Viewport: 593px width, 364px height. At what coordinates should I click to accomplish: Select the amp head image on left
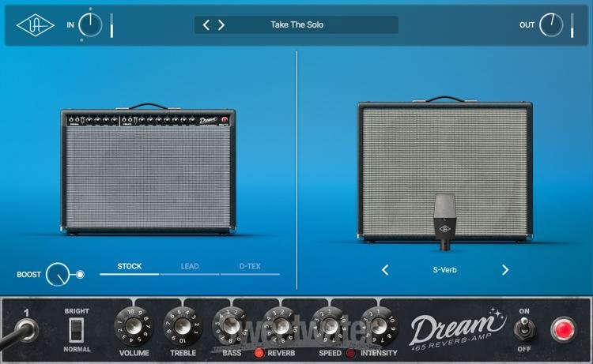(149, 169)
